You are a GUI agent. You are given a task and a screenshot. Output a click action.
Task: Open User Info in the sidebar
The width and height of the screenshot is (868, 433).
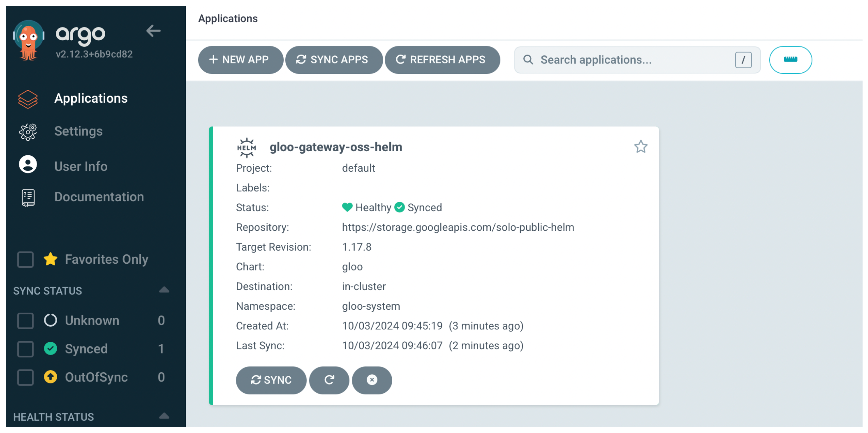[x=80, y=166]
